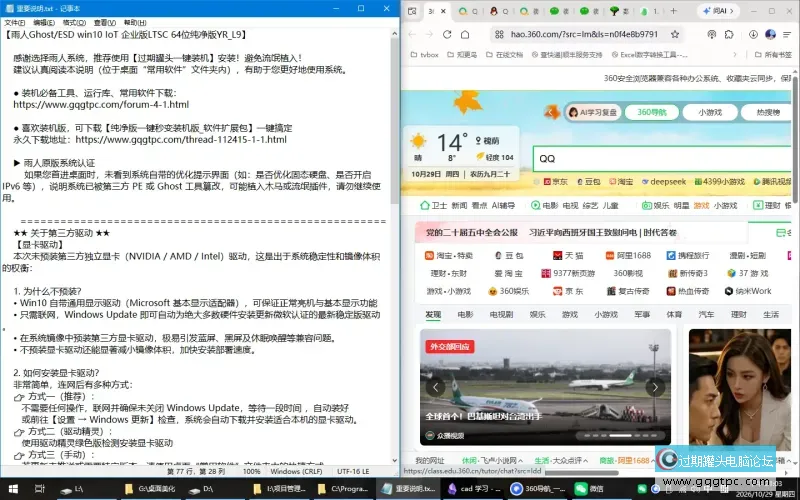Viewport: 800px width, 500px height.
Task: Switch to the tree-icon browser tab
Action: [619, 11]
